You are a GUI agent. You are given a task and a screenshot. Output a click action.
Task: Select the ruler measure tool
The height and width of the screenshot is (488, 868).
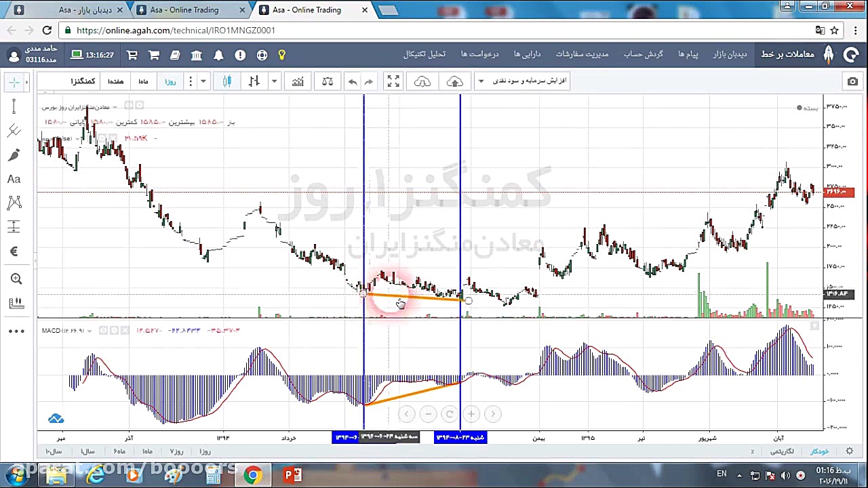(x=16, y=303)
